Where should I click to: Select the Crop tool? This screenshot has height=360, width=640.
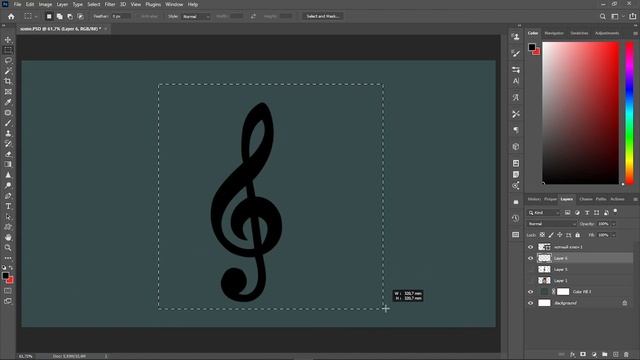(8, 81)
